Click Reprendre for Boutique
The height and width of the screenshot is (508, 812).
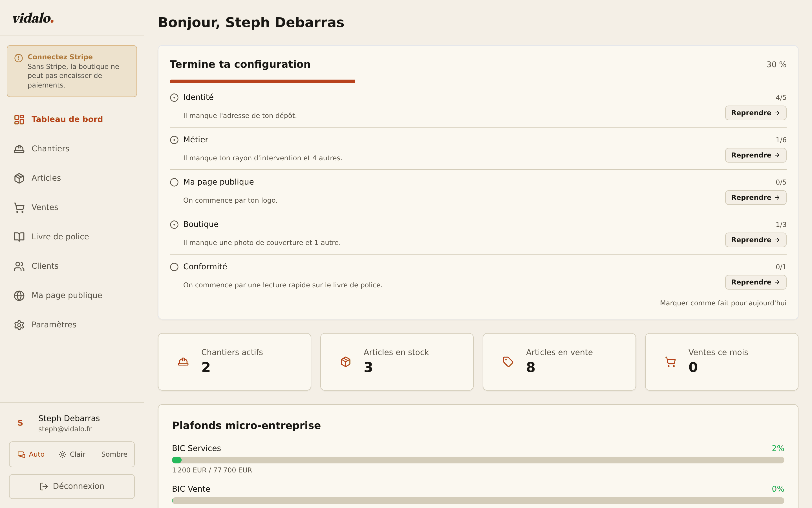[x=756, y=240]
